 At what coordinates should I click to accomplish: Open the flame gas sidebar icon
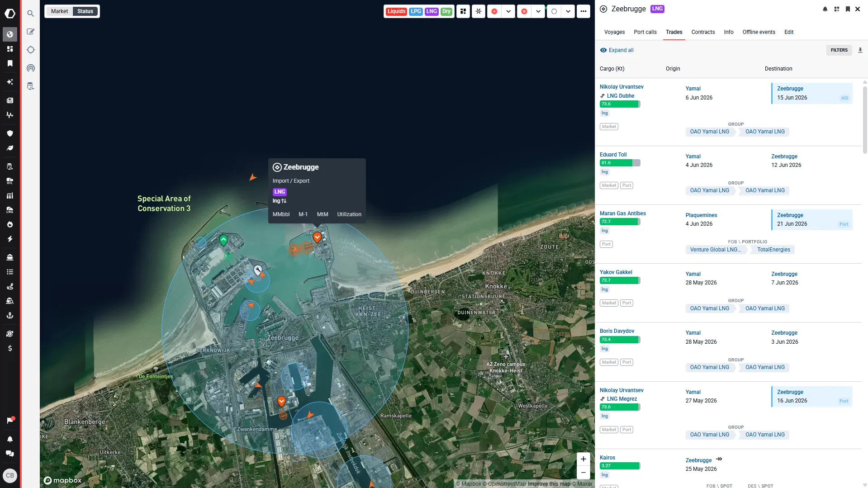coord(10,224)
